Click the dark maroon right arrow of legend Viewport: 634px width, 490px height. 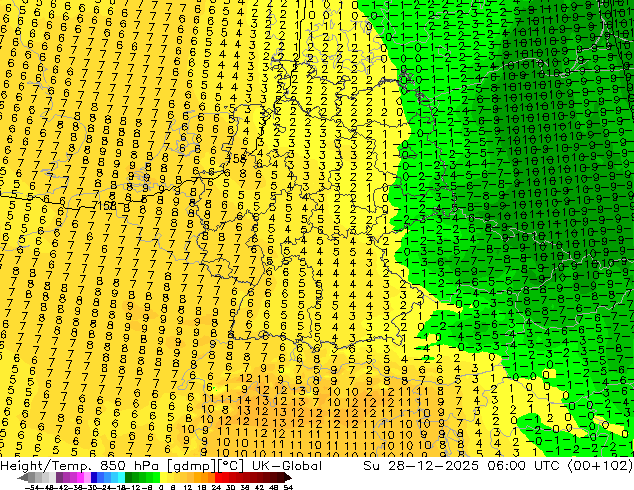point(289,477)
